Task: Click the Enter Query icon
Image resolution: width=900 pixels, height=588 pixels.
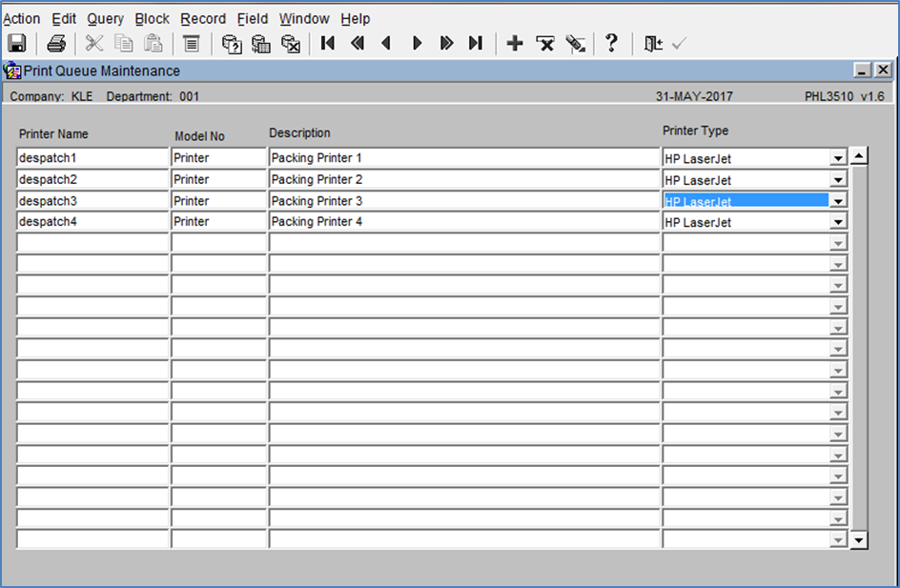Action: 232,44
